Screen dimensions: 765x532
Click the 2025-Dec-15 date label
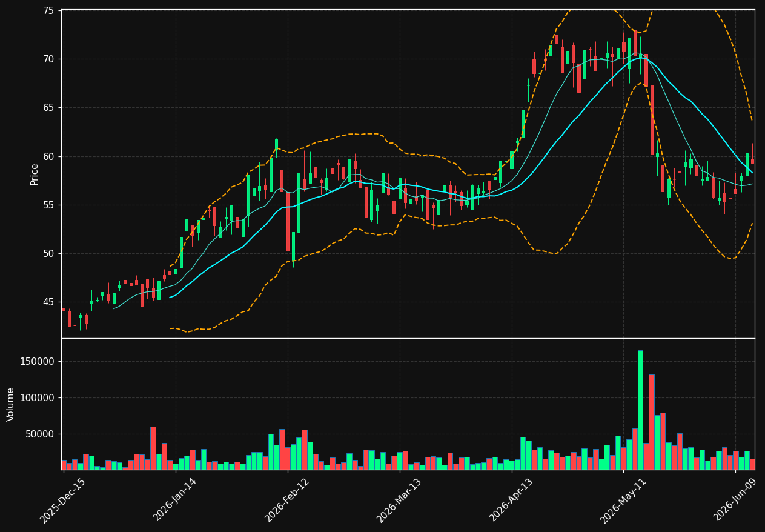click(63, 500)
